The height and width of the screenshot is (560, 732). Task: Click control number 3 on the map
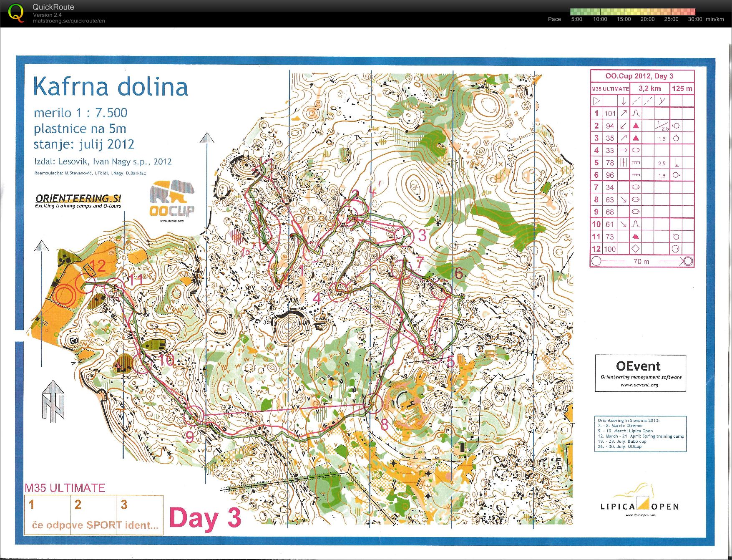(422, 235)
